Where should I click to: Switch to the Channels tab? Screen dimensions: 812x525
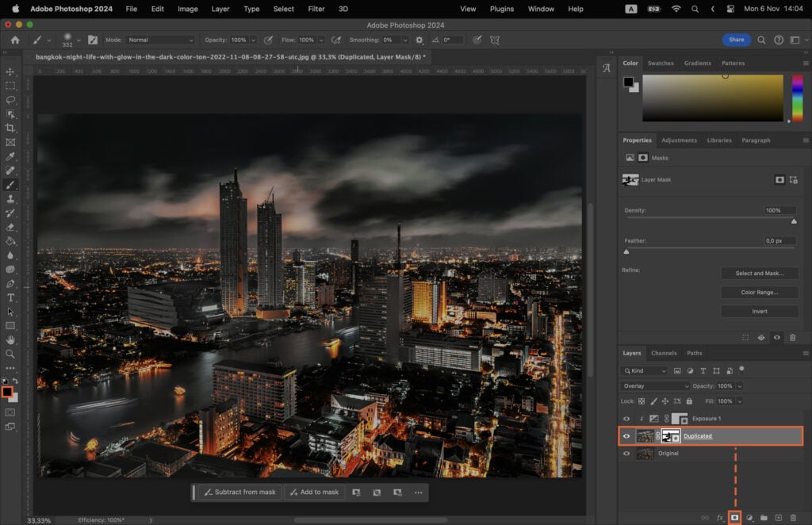click(665, 353)
